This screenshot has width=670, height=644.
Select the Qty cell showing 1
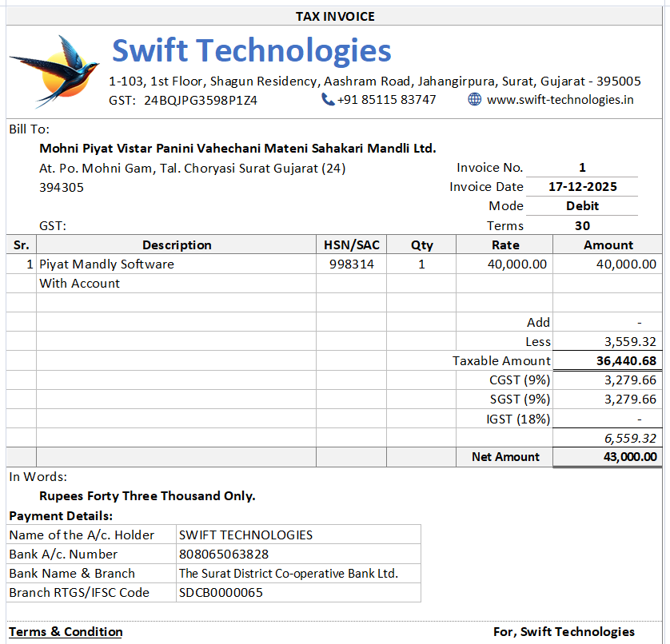pos(421,264)
